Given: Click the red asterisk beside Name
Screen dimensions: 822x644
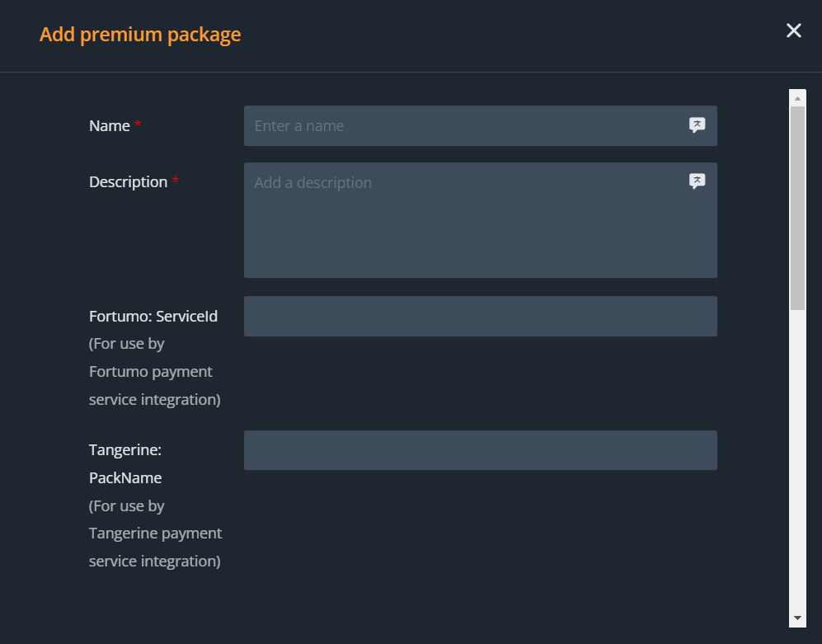Looking at the screenshot, I should [x=139, y=125].
